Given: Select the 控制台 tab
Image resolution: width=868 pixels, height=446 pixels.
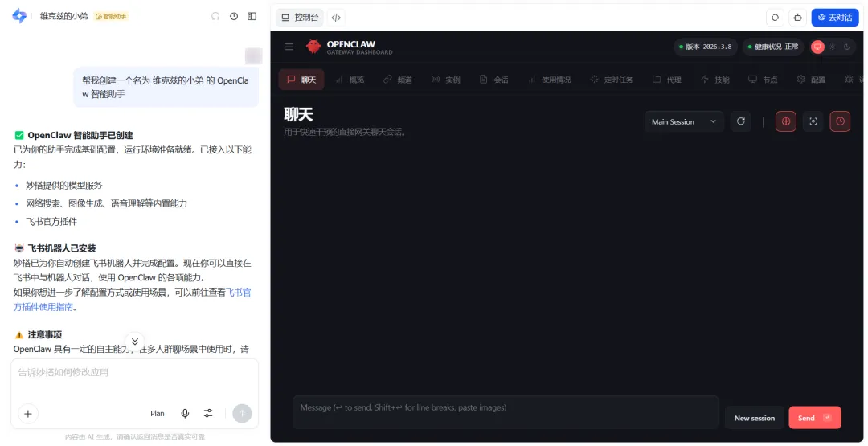Looking at the screenshot, I should click(300, 18).
